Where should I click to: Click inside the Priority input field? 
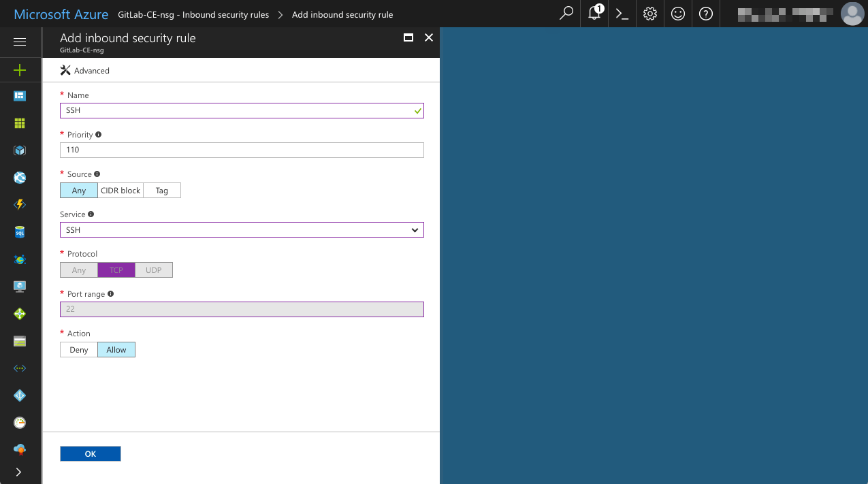pos(242,150)
